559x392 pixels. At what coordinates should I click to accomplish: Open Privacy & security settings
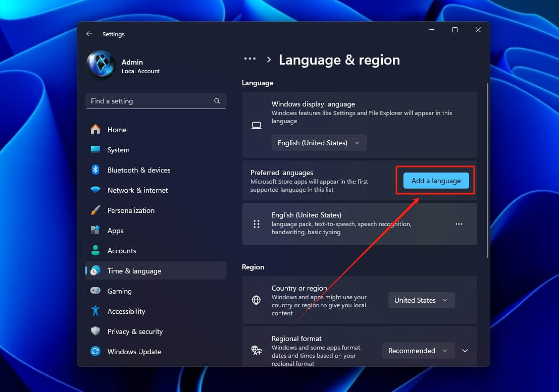point(134,331)
